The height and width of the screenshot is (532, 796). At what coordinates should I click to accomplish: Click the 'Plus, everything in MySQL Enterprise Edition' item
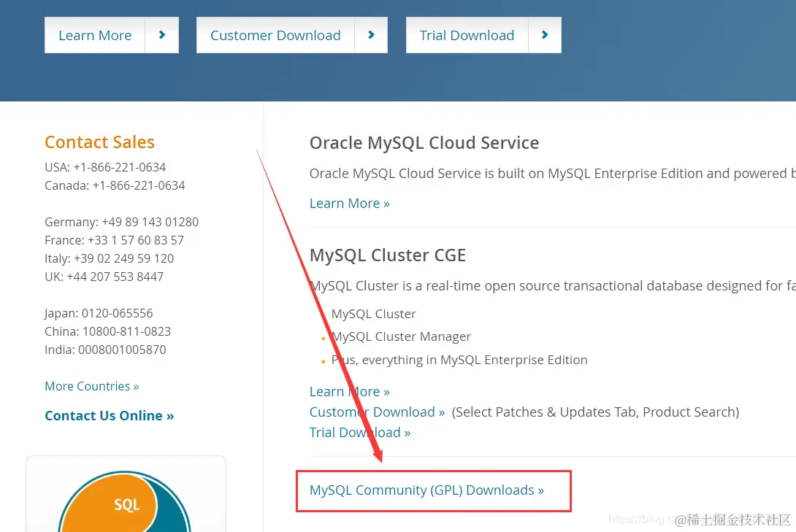pos(459,360)
